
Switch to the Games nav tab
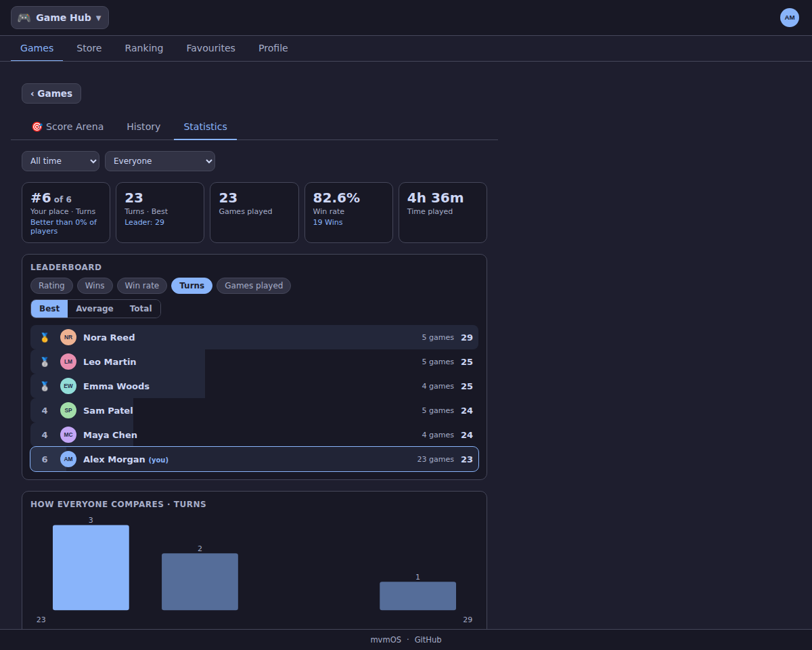pos(37,48)
